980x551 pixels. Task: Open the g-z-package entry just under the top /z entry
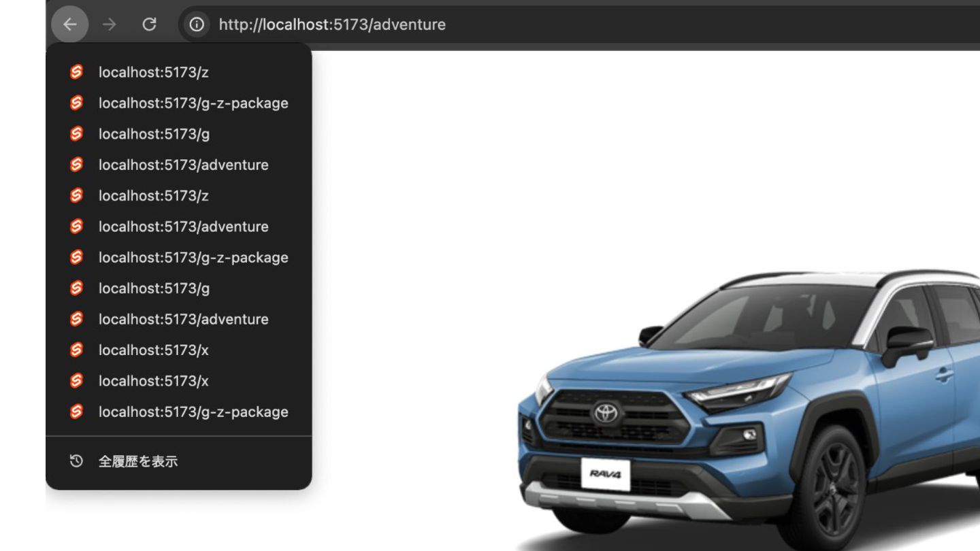click(x=178, y=103)
